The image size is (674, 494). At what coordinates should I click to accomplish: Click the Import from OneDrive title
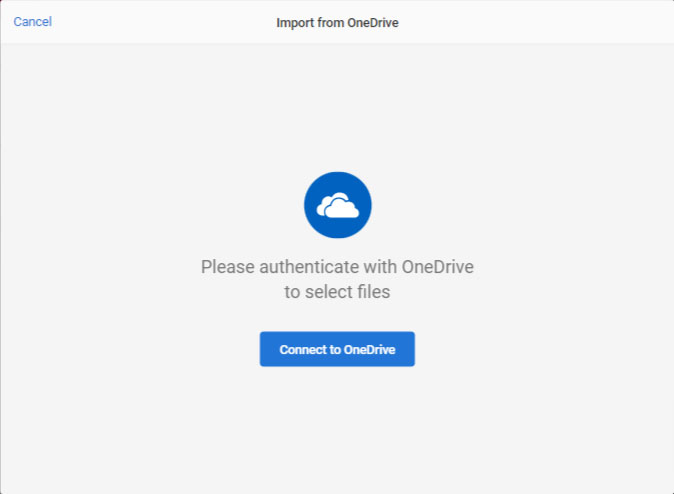(337, 22)
